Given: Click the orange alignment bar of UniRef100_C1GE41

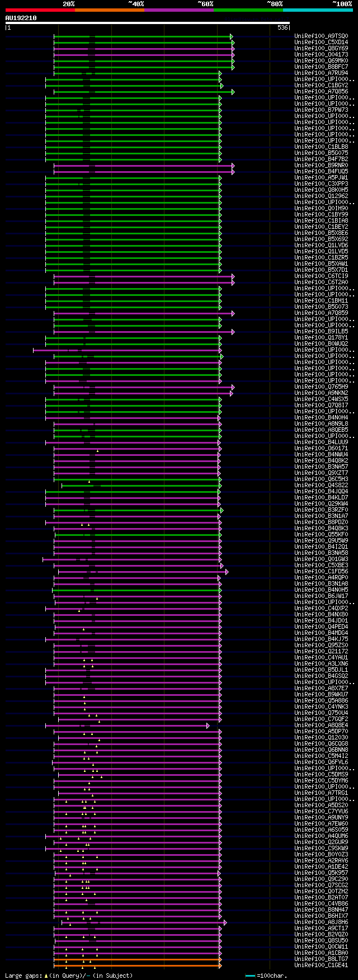Looking at the screenshot, I should [x=138, y=965].
